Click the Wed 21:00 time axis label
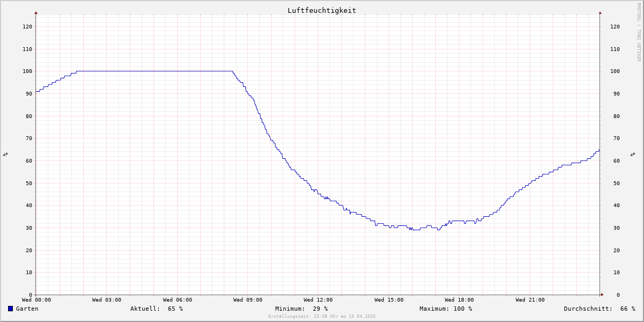The height and width of the screenshot is (322, 644). (x=530, y=300)
